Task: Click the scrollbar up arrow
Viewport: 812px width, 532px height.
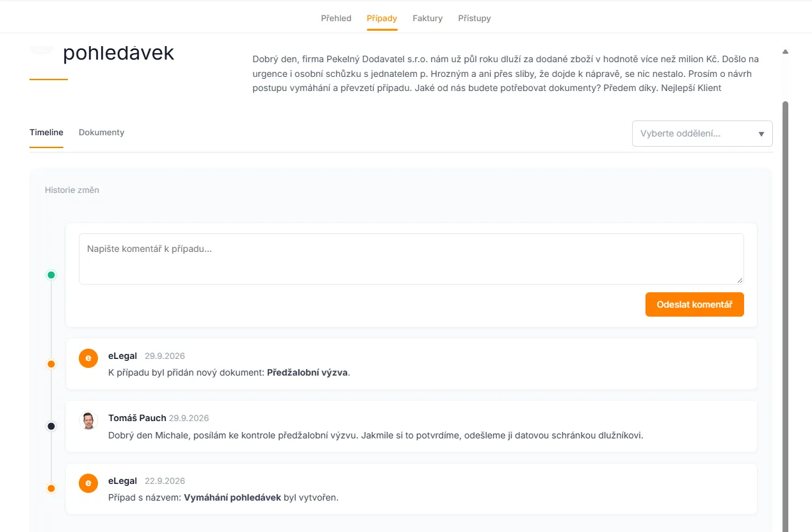Action: [785, 51]
